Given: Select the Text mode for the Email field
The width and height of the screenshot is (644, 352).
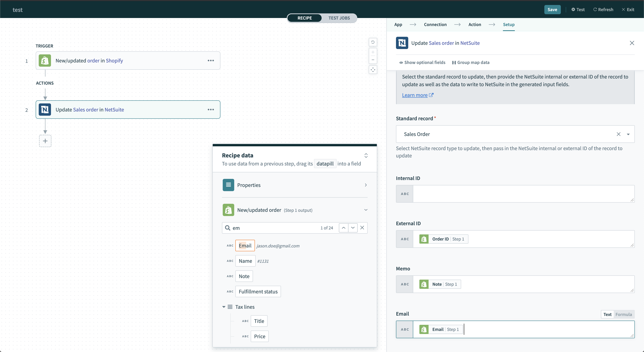Looking at the screenshot, I should 608,314.
